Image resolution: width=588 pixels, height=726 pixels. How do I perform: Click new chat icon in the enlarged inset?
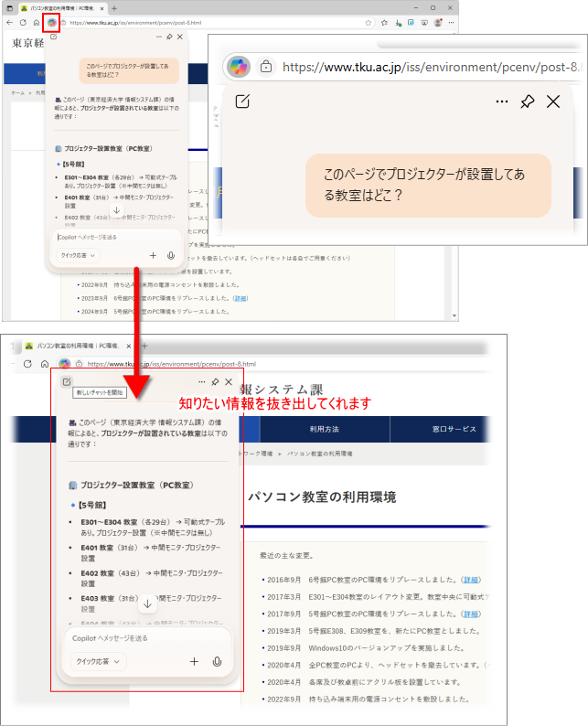tap(242, 101)
